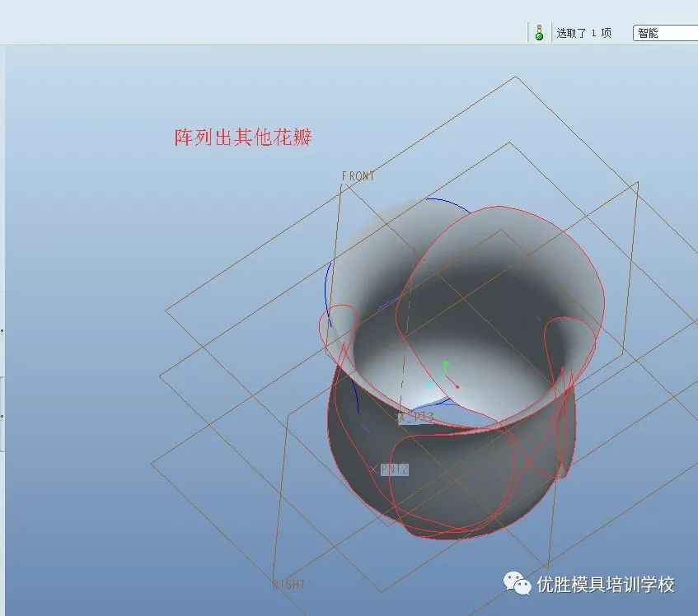Click the coordinate system triad at model center
698x616 pixels.
(444, 376)
